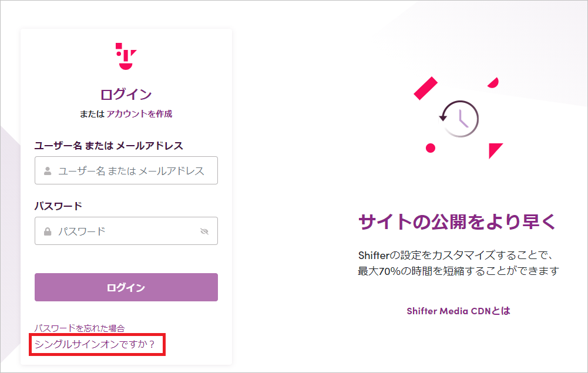Focus the パスワード input field
The height and width of the screenshot is (373, 588).
point(126,231)
